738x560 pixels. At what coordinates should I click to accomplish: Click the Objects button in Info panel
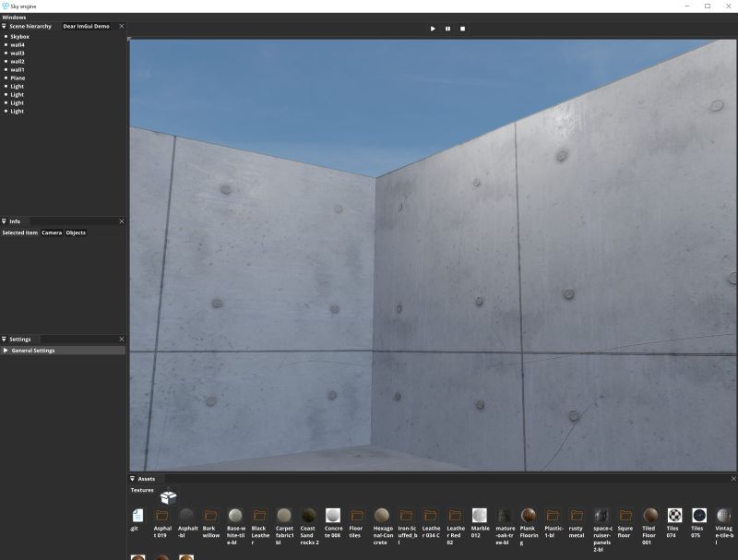74,232
